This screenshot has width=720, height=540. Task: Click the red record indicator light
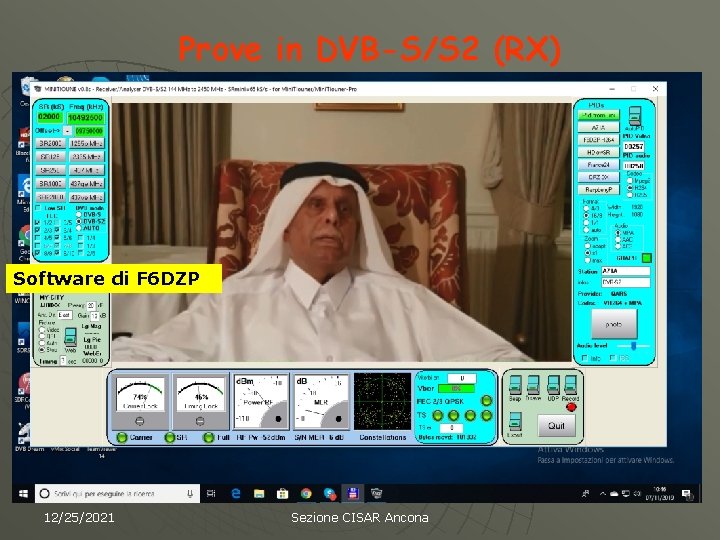(571, 407)
